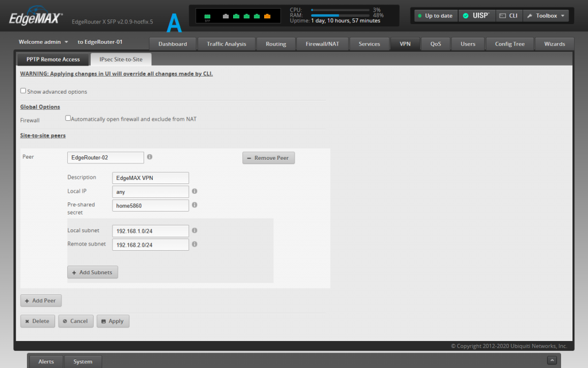Open the CLI terminal
This screenshot has height=368, width=588.
[509, 16]
